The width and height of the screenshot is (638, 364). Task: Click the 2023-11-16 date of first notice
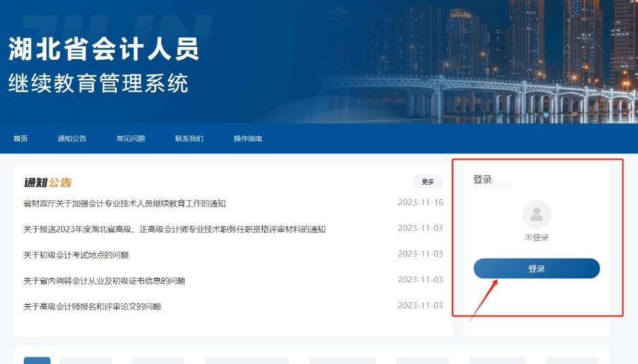click(x=420, y=202)
